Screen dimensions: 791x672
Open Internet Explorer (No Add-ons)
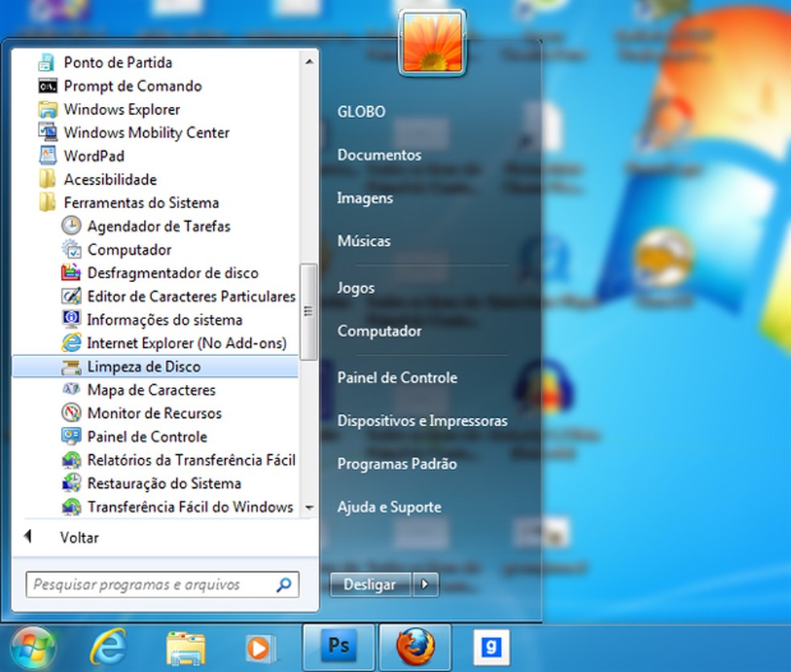tap(186, 343)
